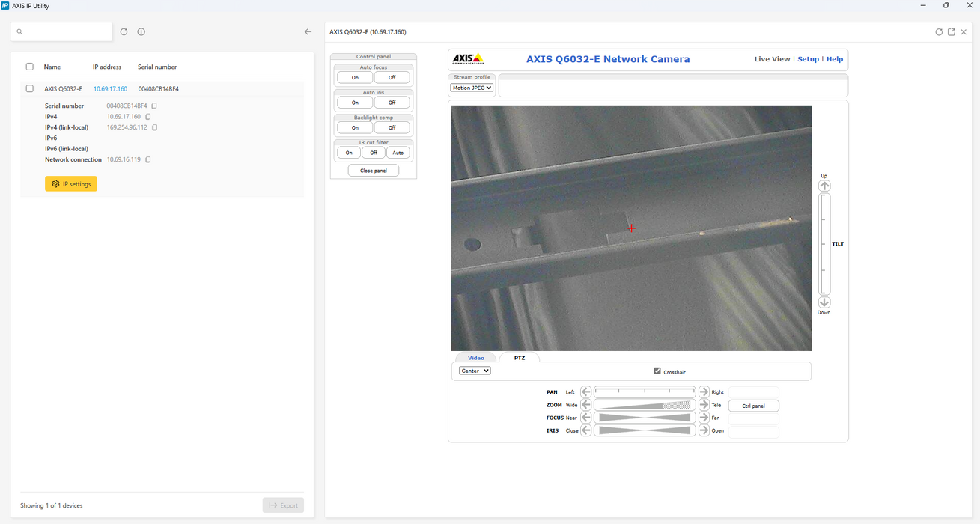Focus far using the right arrow
The width and height of the screenshot is (980, 524).
pyautogui.click(x=704, y=418)
